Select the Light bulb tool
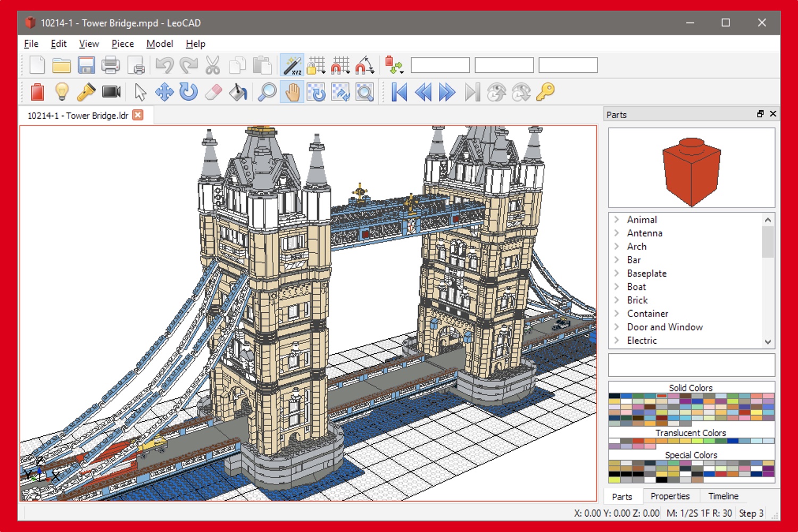The width and height of the screenshot is (798, 532). [62, 92]
